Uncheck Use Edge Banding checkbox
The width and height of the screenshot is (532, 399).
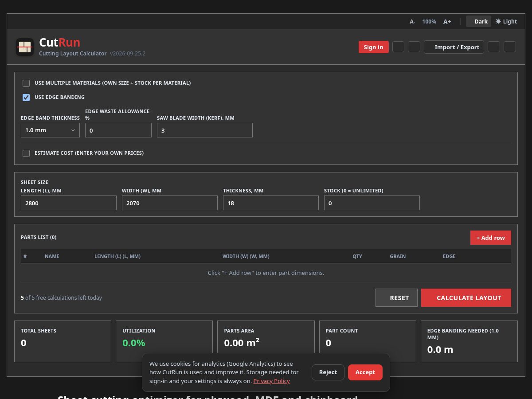(x=26, y=97)
